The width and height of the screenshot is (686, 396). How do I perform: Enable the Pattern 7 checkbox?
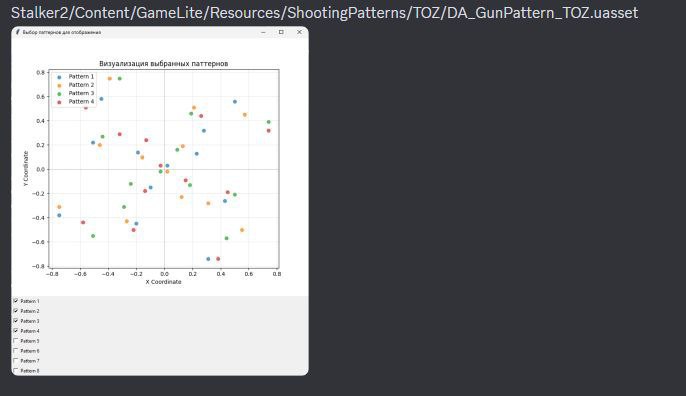click(16, 361)
